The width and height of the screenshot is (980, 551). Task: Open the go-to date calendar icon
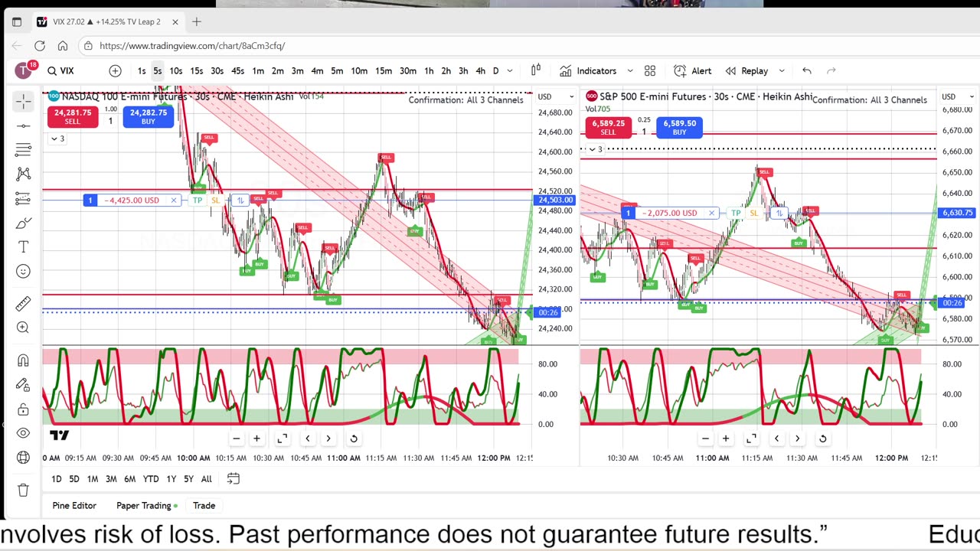tap(234, 479)
